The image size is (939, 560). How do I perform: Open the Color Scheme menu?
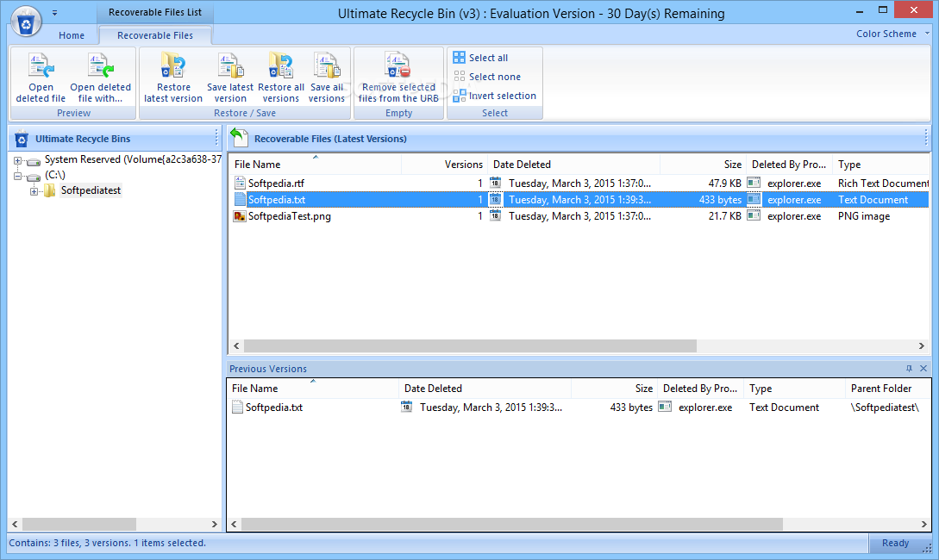click(892, 34)
